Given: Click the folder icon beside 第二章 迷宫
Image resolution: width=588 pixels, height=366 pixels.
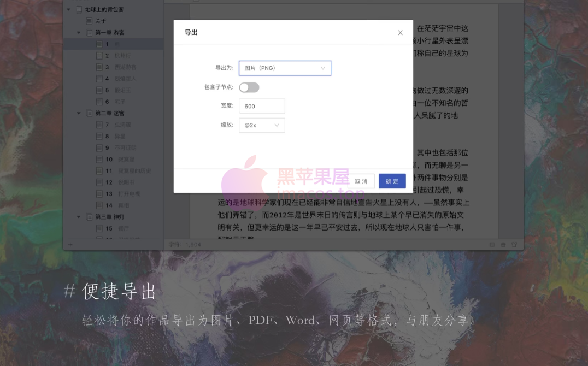Looking at the screenshot, I should click(90, 113).
